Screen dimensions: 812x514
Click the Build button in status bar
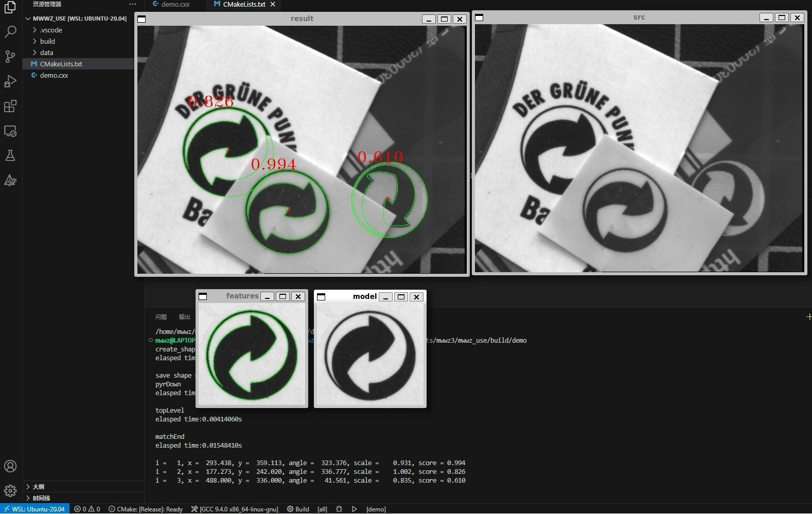click(x=298, y=509)
